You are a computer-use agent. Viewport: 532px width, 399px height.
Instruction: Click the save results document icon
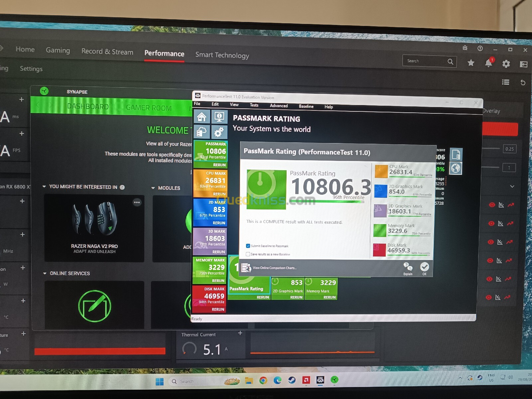(456, 155)
